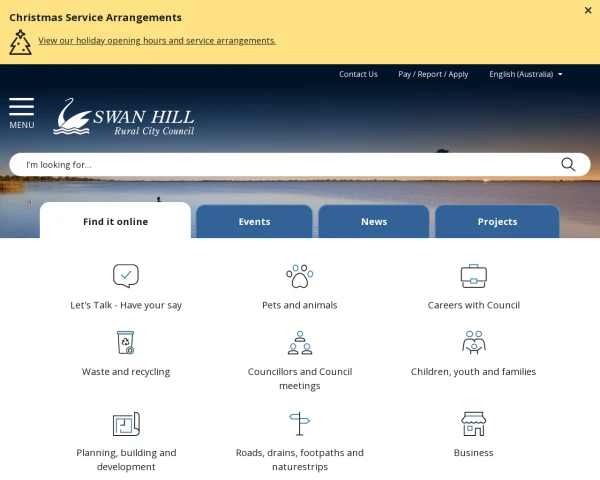Screen dimensions: 600x480
Task: Open the Pets and animals paw icon
Action: tap(299, 276)
